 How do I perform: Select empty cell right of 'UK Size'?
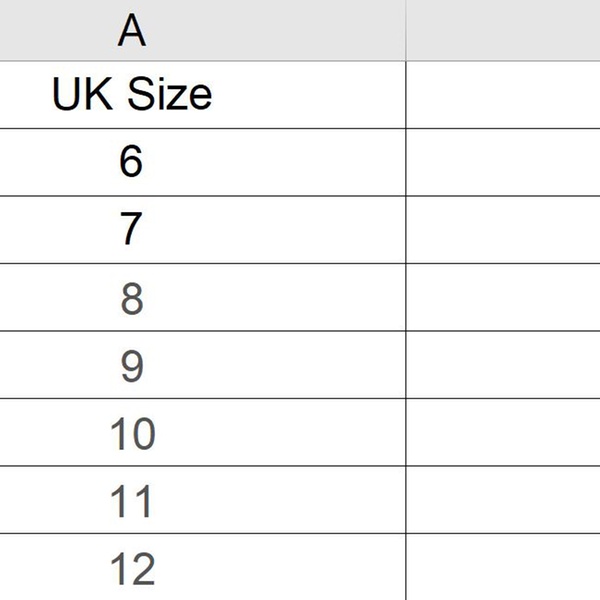click(503, 95)
